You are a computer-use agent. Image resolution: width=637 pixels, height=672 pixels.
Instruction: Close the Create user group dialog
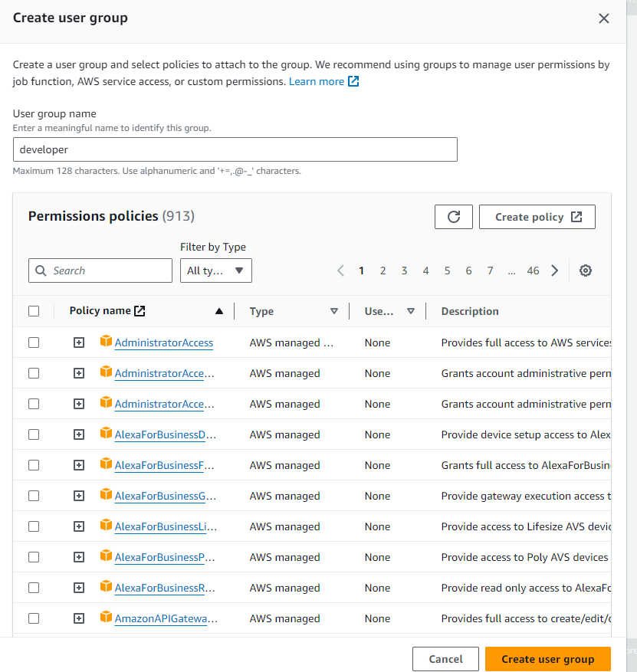[604, 18]
